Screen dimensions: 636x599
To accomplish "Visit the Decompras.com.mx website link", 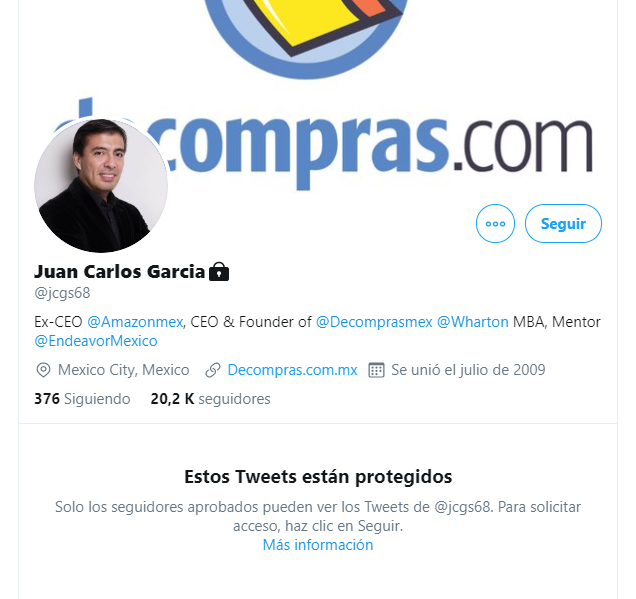I will tap(292, 370).
